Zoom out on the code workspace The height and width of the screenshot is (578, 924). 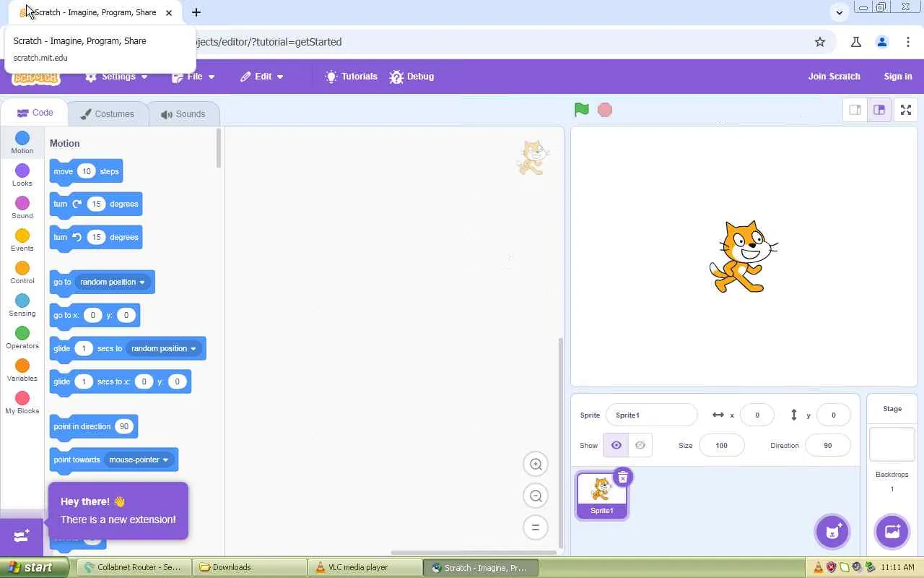pos(536,496)
